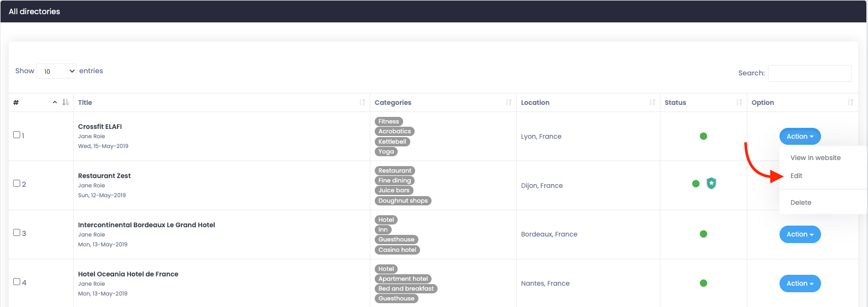The height and width of the screenshot is (307, 868).
Task: Sort table using Status column sort icon
Action: [x=739, y=102]
